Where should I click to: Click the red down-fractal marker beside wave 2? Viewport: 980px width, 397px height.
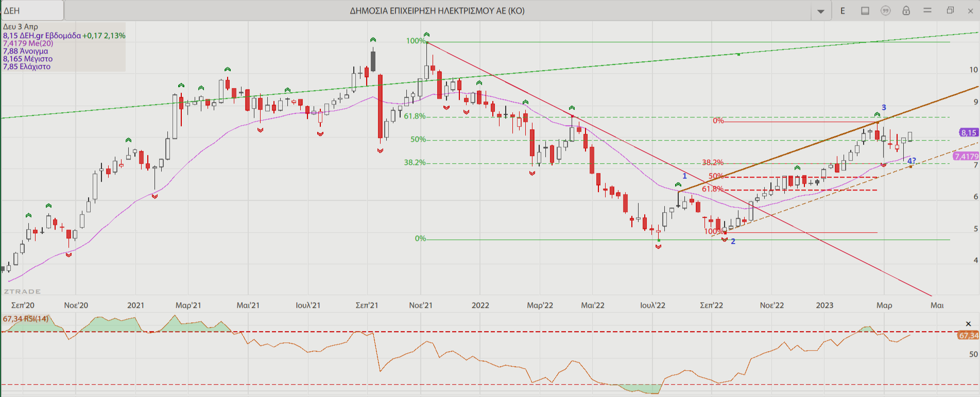[x=725, y=239]
